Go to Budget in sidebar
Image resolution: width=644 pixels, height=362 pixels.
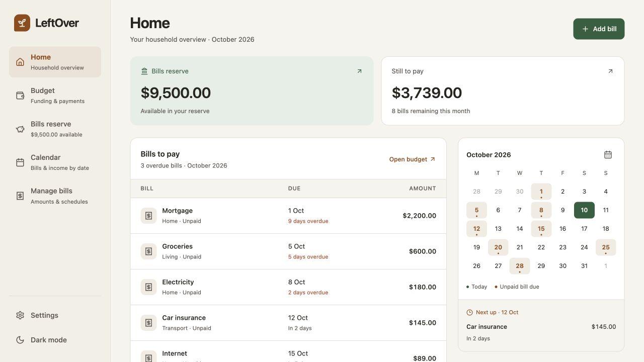point(55,96)
